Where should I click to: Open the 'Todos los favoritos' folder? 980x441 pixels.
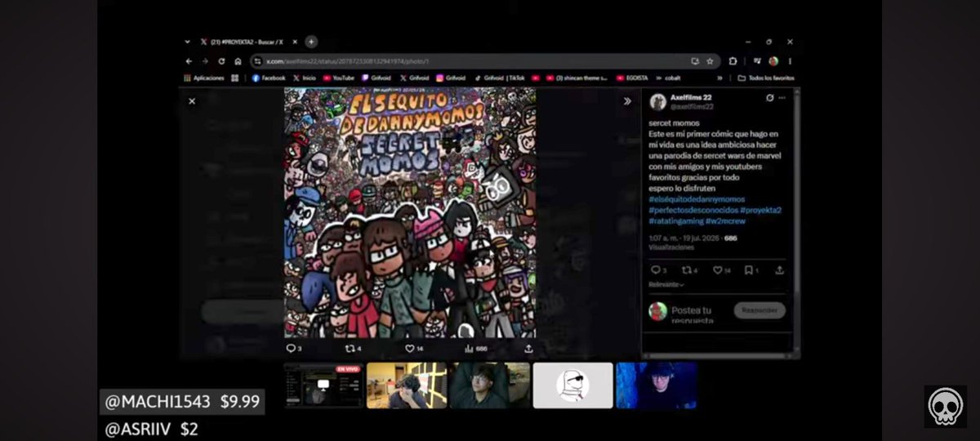coord(766,78)
